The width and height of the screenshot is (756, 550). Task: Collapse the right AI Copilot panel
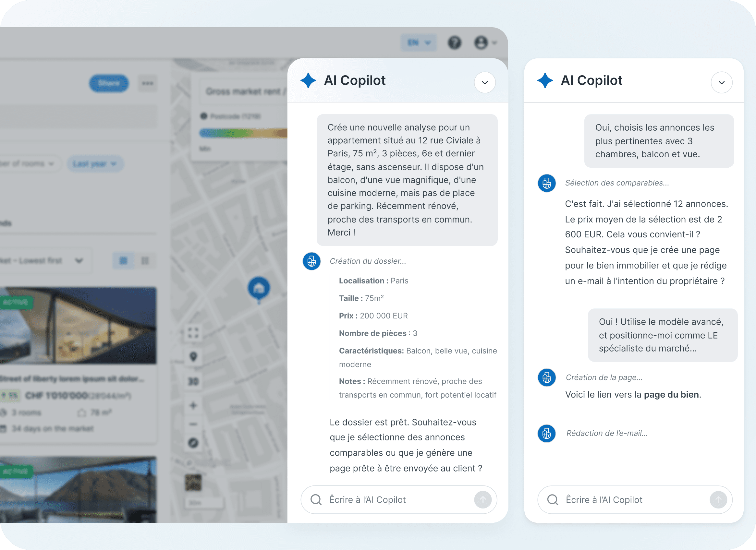tap(721, 82)
